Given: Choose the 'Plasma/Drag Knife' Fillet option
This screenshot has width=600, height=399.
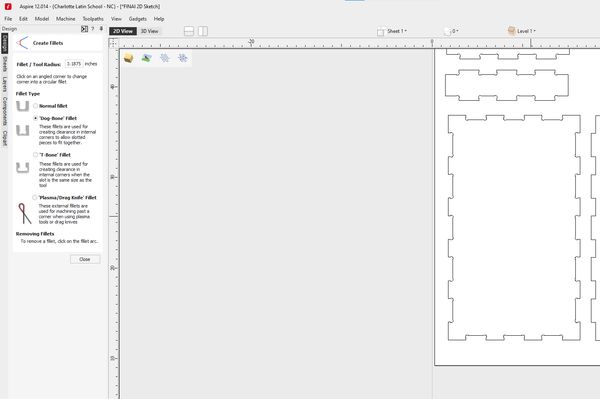Looking at the screenshot, I should [35, 197].
